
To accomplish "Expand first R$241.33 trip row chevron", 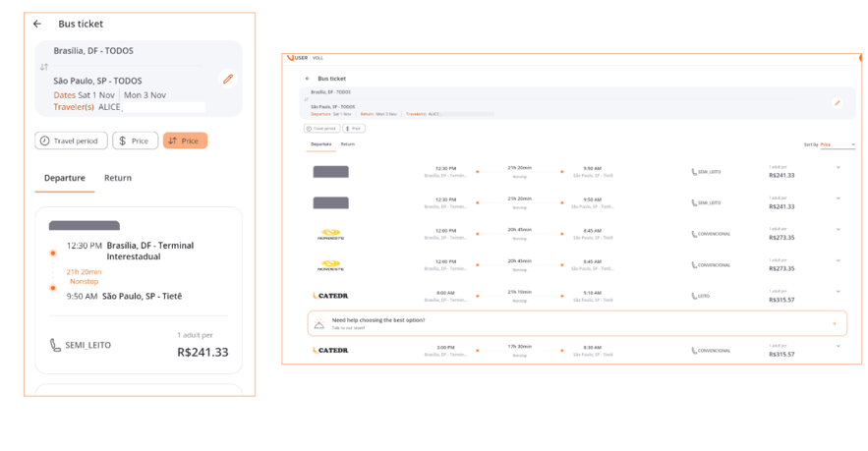I will [x=839, y=168].
